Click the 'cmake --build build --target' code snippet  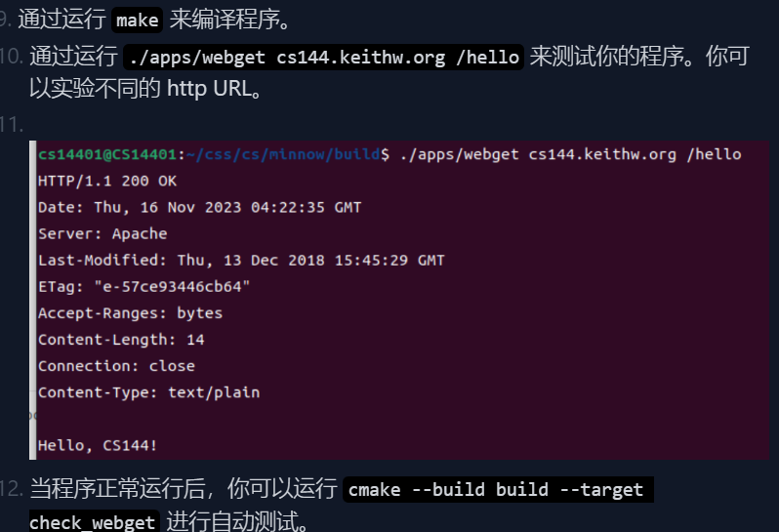click(497, 489)
